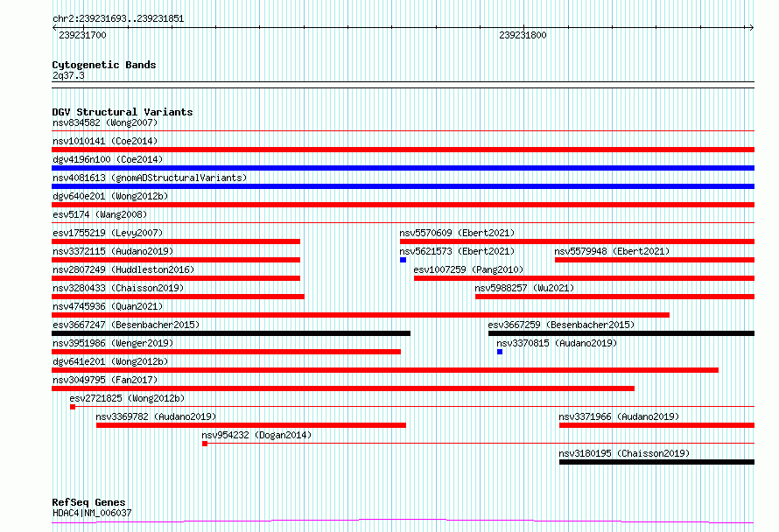Select the nsv3371966 (Audano2019) label
779x532 pixels.
pos(619,416)
